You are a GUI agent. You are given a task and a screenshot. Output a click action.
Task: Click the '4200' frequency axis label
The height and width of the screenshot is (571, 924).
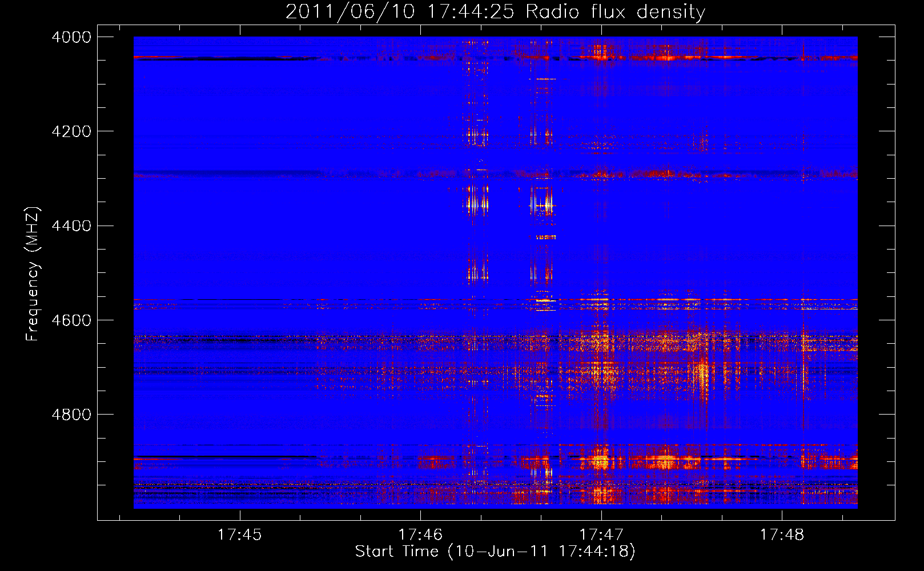(71, 131)
